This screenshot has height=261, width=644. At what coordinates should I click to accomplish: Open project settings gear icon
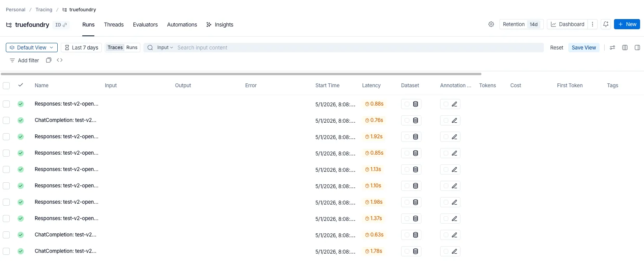491,24
